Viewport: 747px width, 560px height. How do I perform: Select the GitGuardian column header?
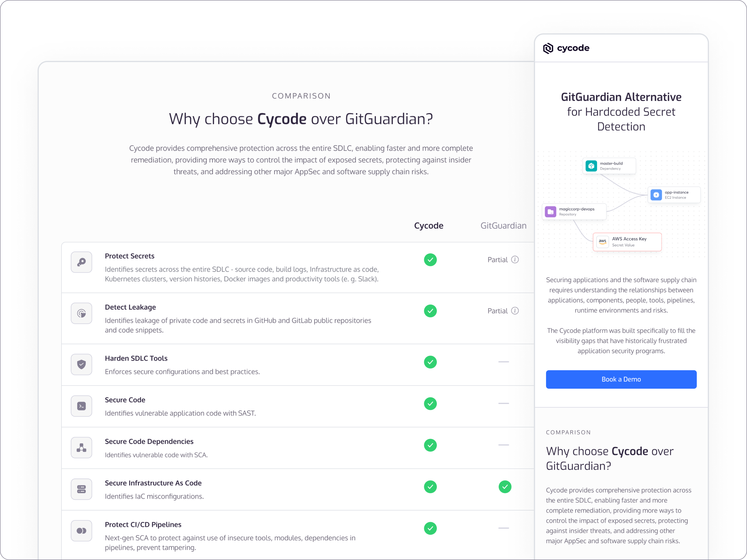[504, 225]
